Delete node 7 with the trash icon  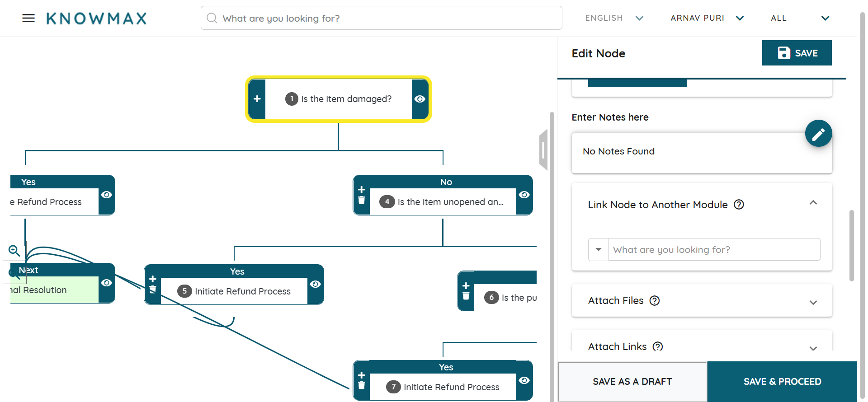point(361,385)
